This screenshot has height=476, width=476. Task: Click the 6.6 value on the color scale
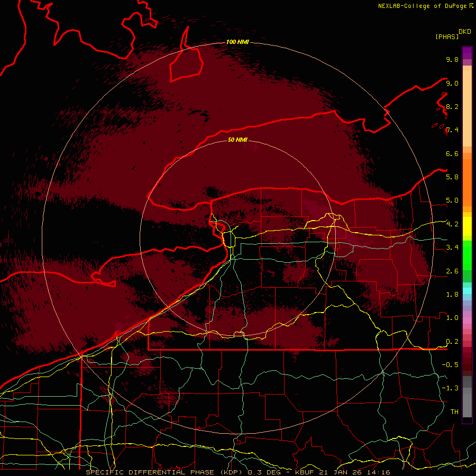(x=452, y=153)
